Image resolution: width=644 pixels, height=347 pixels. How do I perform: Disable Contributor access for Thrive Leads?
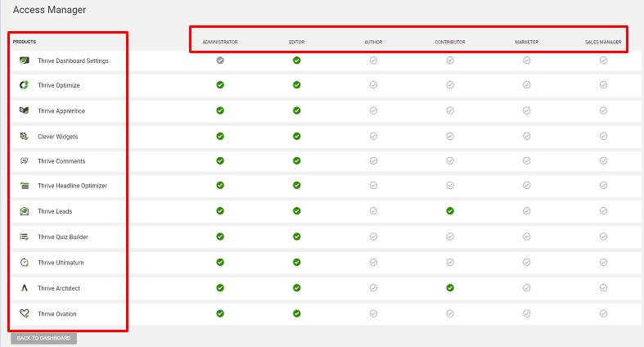[x=450, y=210]
